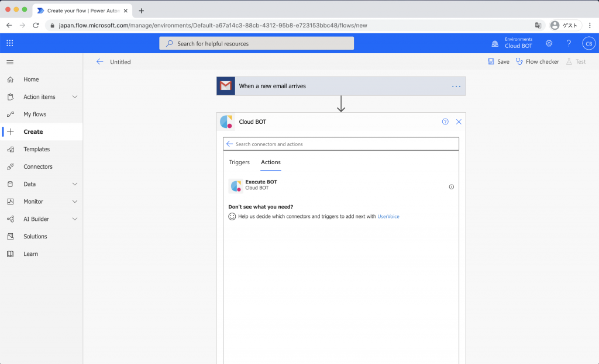Reload the page in Chrome
599x364 pixels.
coord(36,26)
